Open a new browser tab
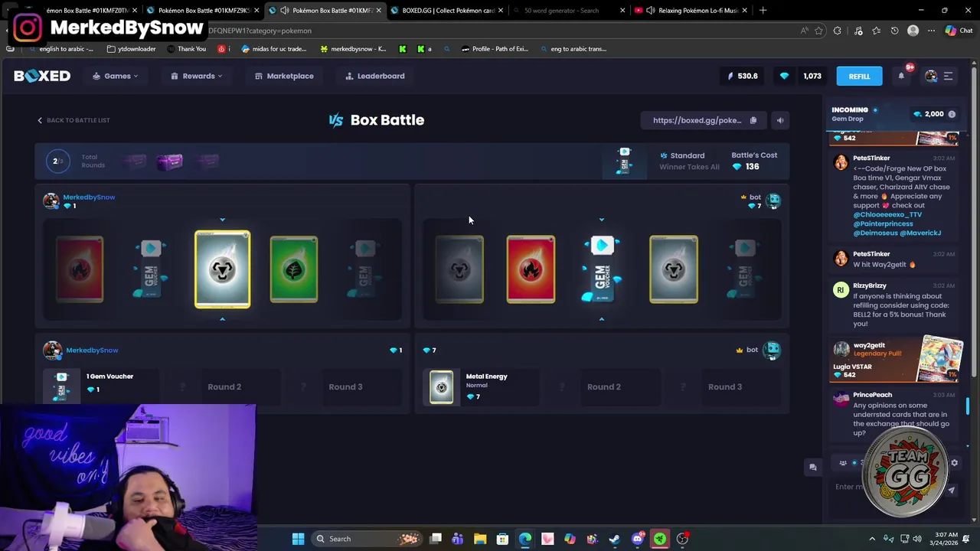The width and height of the screenshot is (980, 551). click(763, 11)
